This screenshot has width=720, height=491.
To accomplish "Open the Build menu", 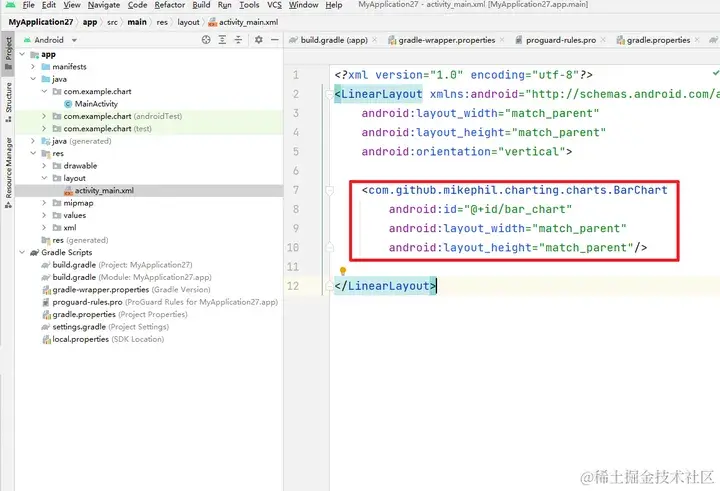I will point(201,5).
